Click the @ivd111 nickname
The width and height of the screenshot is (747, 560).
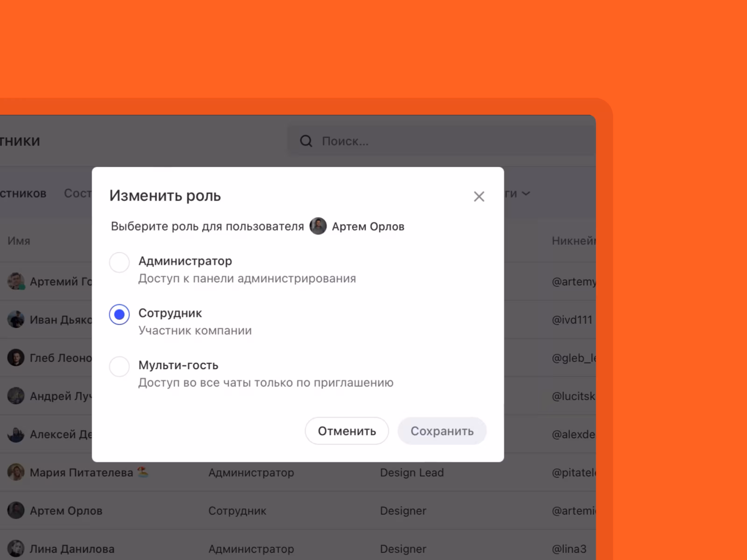pos(572,320)
